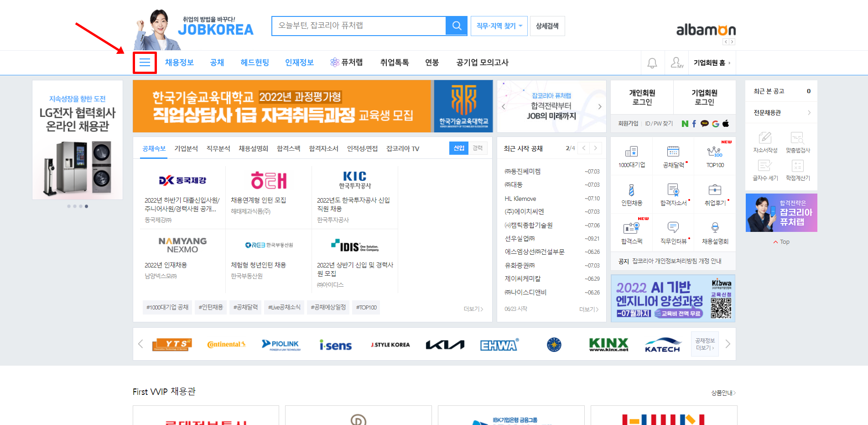Open the hamburger all-menu icon

point(145,63)
